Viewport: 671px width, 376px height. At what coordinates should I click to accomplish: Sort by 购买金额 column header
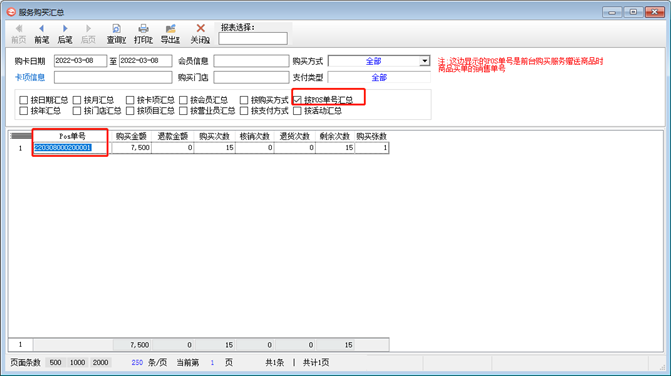pyautogui.click(x=131, y=136)
